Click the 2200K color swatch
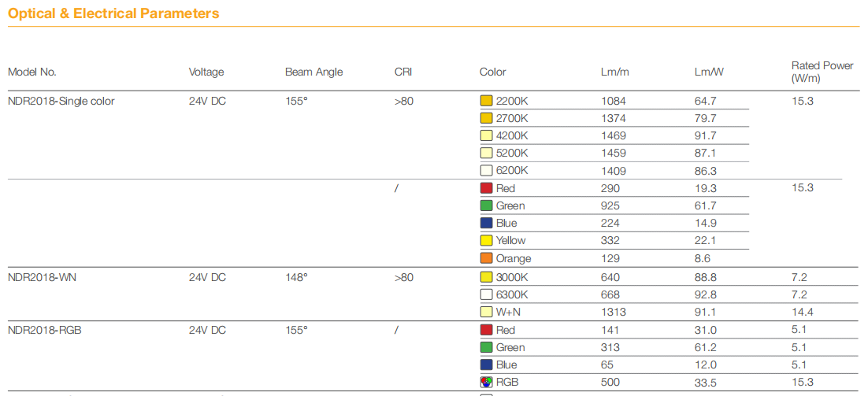Viewport: 868px width, 396px height. coord(485,102)
